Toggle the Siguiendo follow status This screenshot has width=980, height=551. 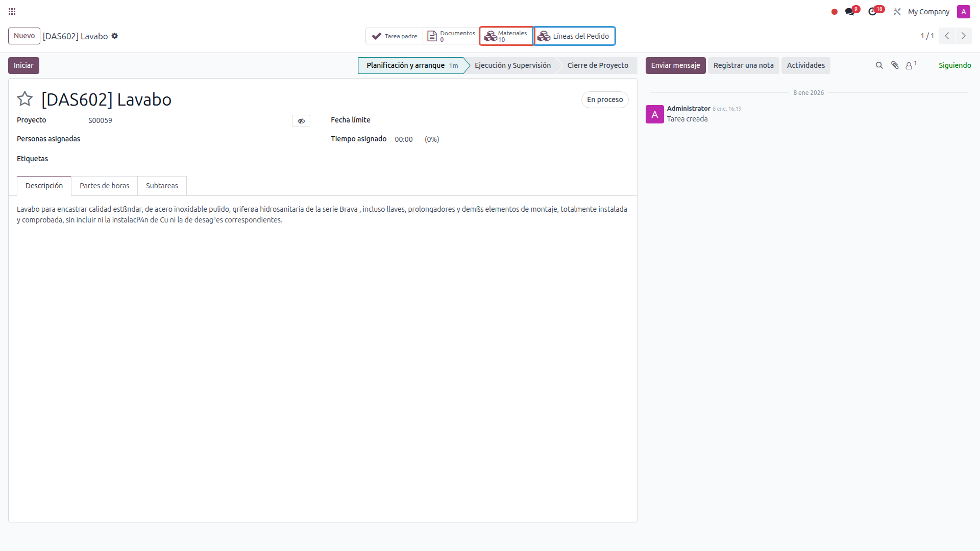[x=954, y=65]
